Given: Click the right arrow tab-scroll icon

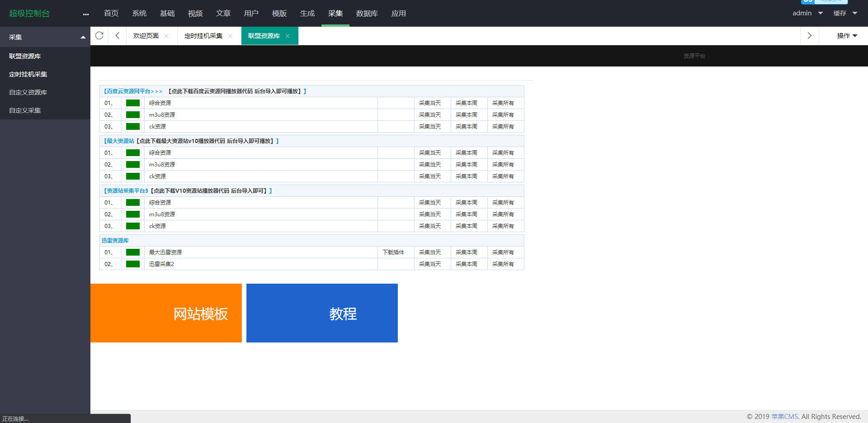Looking at the screenshot, I should click(809, 35).
